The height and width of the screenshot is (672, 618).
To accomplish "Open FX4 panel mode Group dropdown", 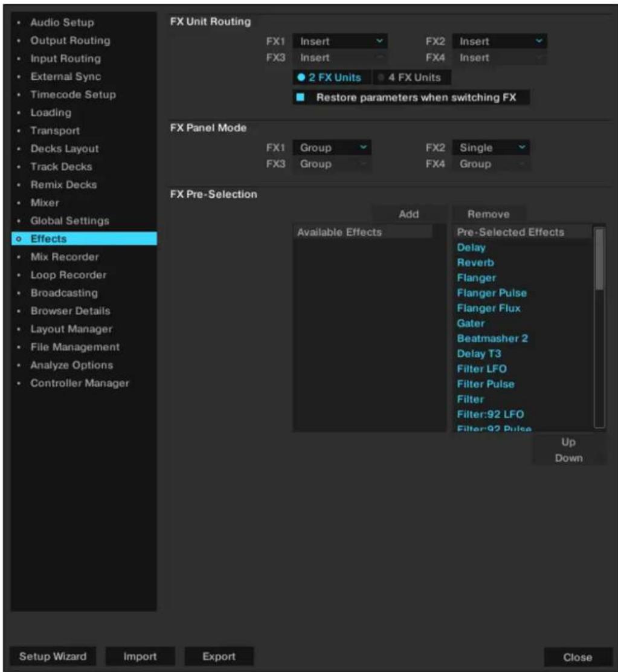I will [x=491, y=164].
